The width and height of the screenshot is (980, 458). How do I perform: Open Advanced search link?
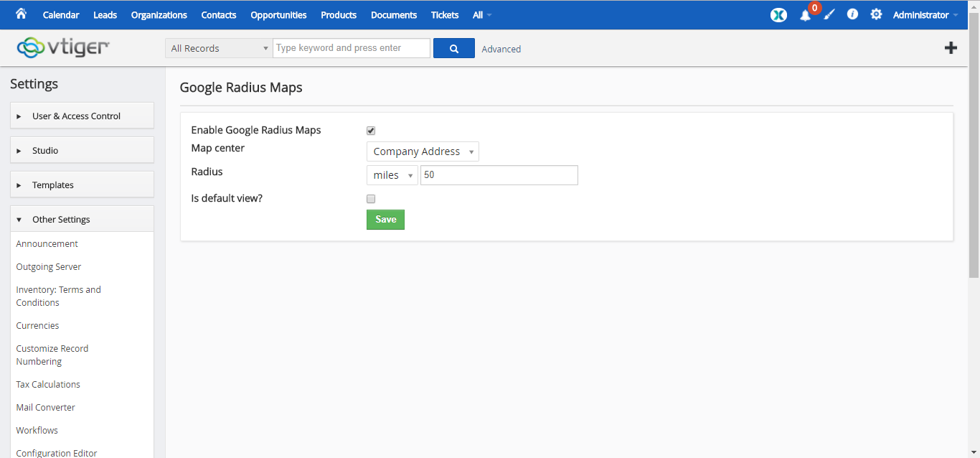tap(501, 49)
